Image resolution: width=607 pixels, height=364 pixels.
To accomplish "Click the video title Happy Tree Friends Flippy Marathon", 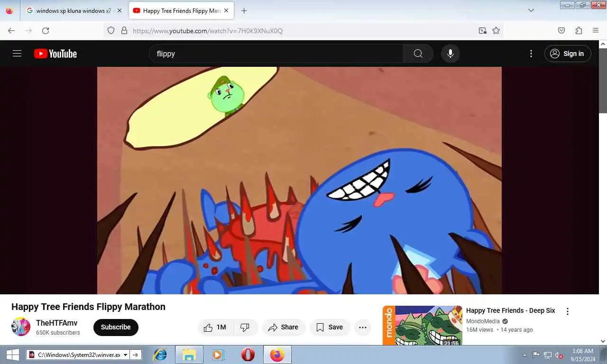I will tap(88, 307).
